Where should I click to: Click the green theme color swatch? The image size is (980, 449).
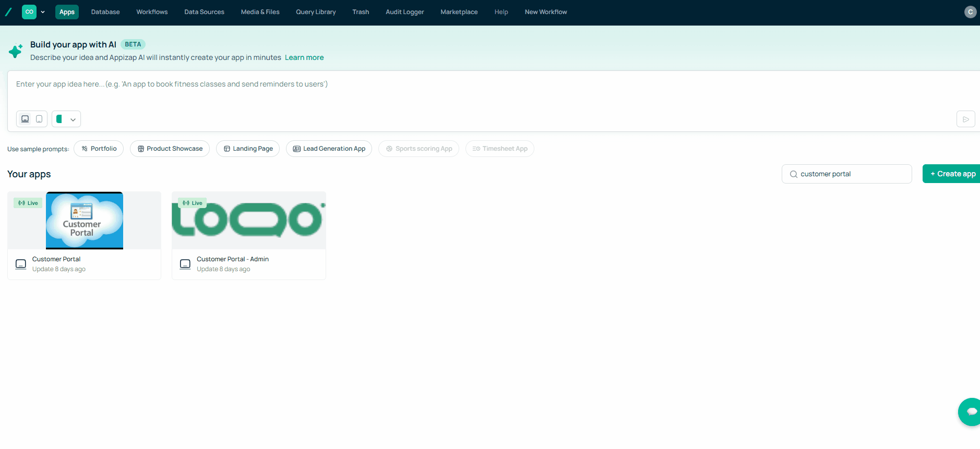click(59, 119)
